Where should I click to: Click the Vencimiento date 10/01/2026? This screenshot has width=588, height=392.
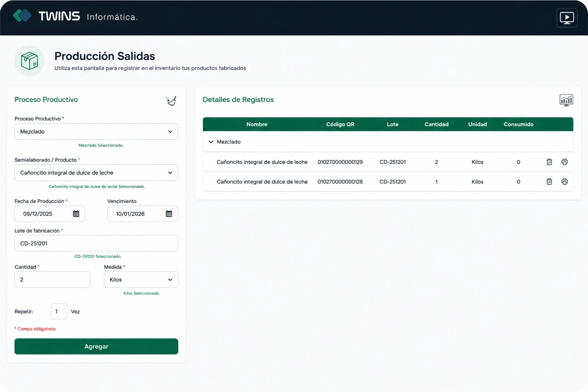pos(130,214)
